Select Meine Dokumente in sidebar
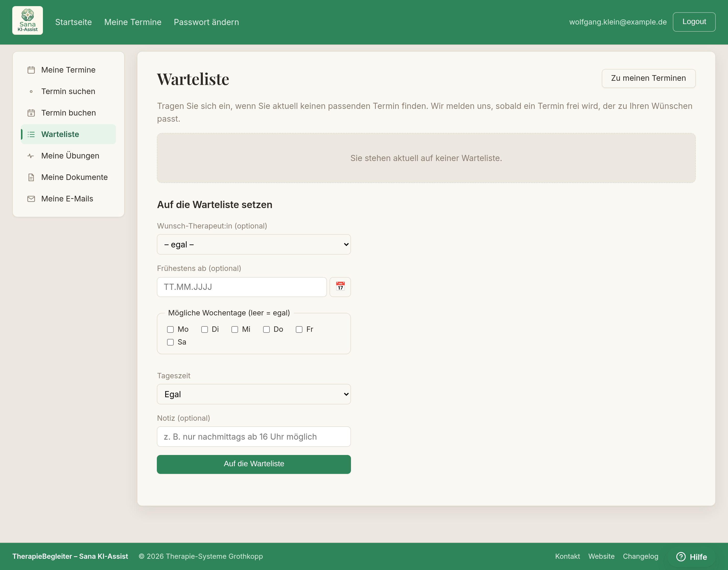Screen dimensions: 728x570 click(x=68, y=178)
